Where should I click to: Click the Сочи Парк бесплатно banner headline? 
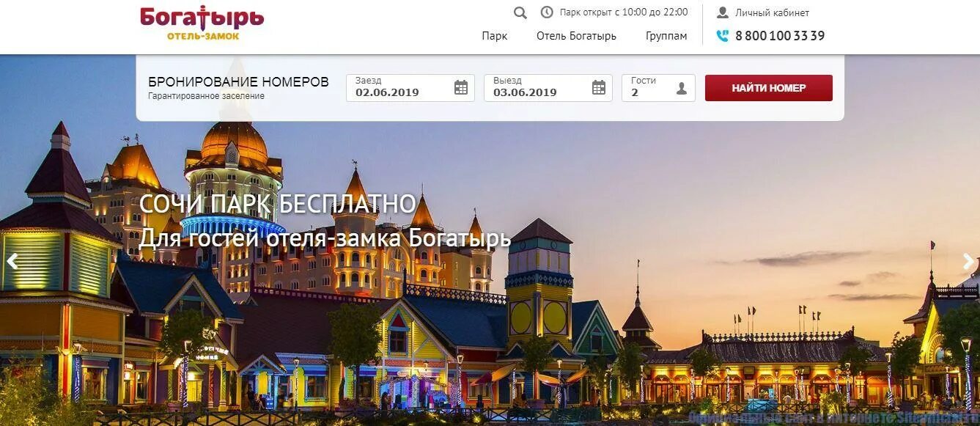point(278,205)
